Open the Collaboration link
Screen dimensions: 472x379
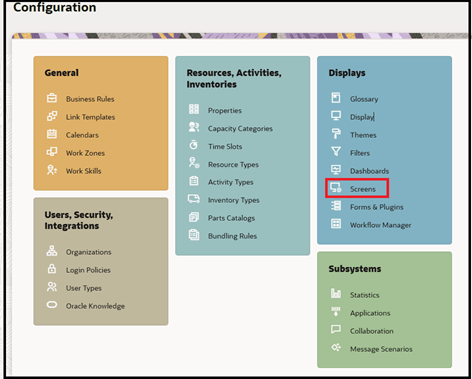pyautogui.click(x=372, y=331)
